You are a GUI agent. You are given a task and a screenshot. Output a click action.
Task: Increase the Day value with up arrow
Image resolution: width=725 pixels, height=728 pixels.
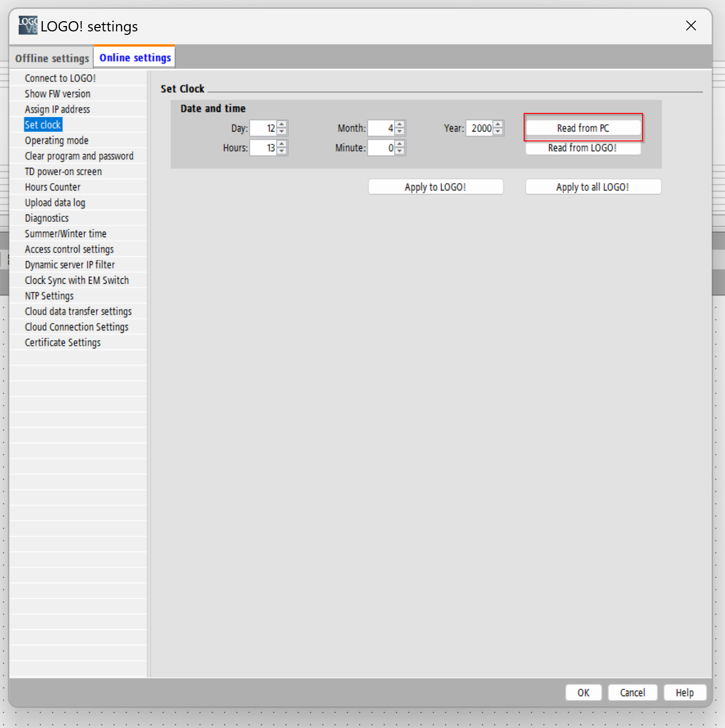pos(282,124)
